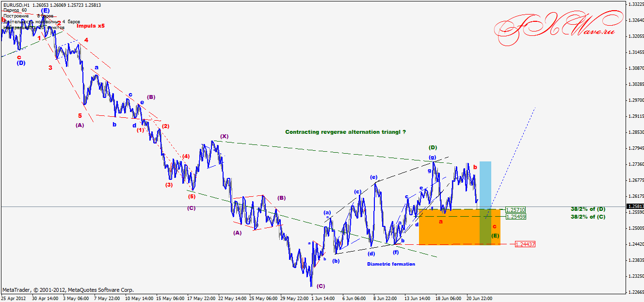Viewport: 644px width, 302px height.
Task: Select red 'c' label inside green rectangle
Action: tap(494, 226)
